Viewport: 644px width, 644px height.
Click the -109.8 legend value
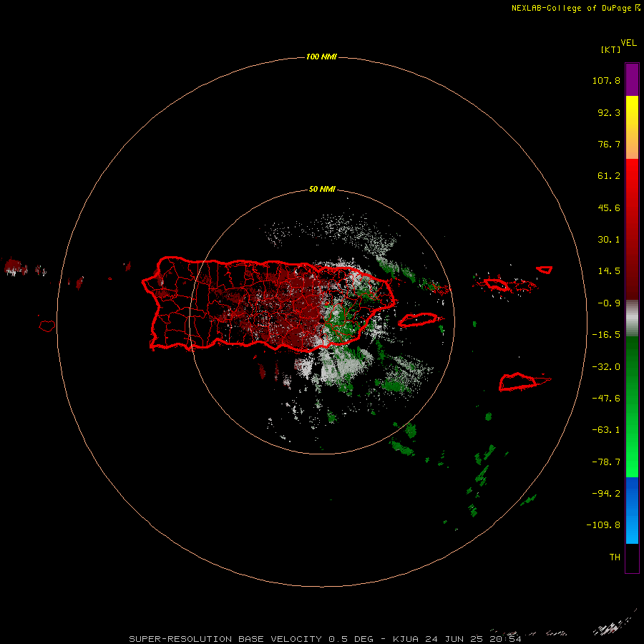tap(603, 525)
